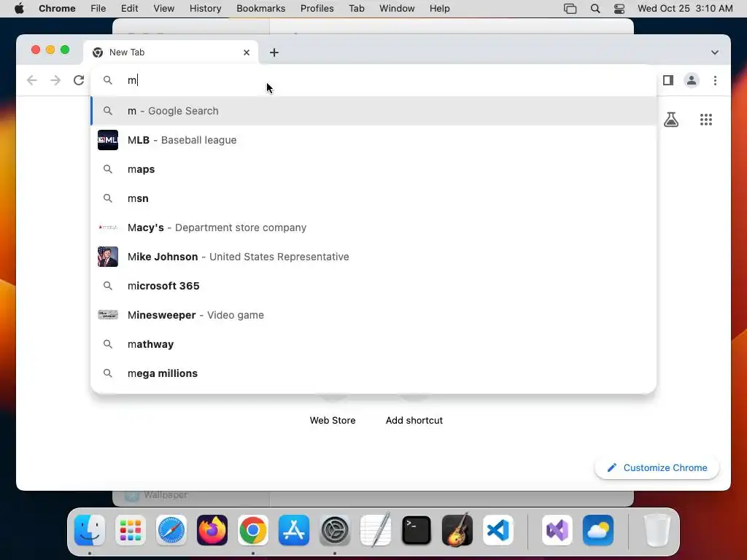This screenshot has height=560, width=747.
Task: Open the Help menu
Action: click(x=439, y=9)
